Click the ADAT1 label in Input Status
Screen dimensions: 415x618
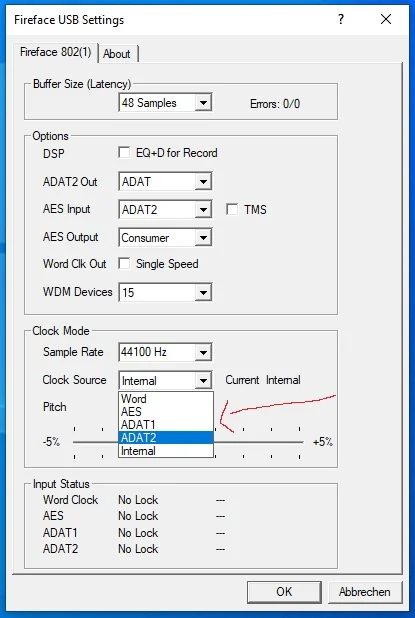(x=60, y=532)
